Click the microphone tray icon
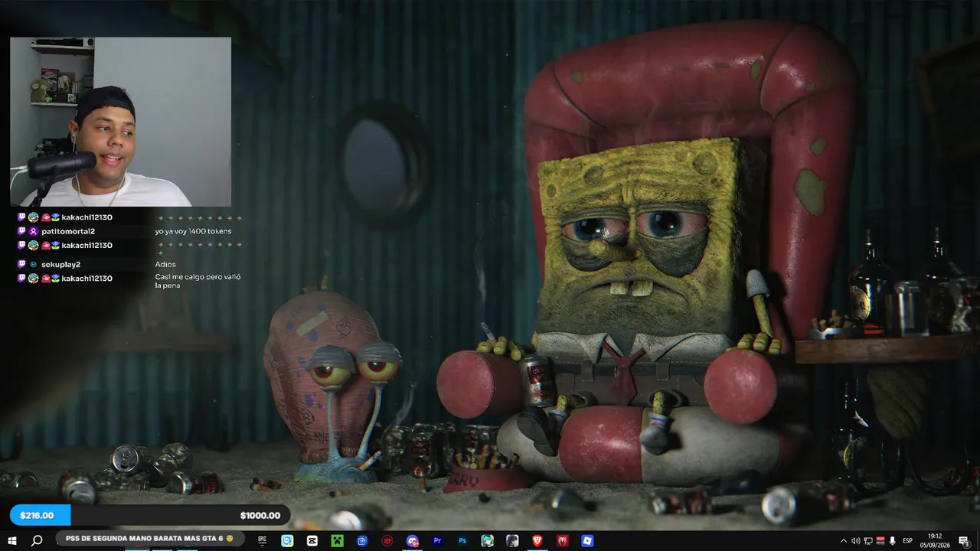Image resolution: width=980 pixels, height=551 pixels. click(x=892, y=541)
